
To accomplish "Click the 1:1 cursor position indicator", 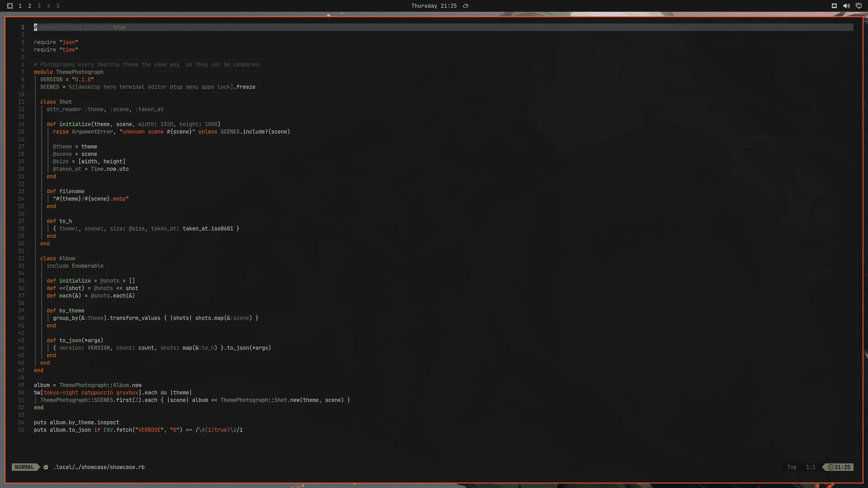I will tap(811, 467).
